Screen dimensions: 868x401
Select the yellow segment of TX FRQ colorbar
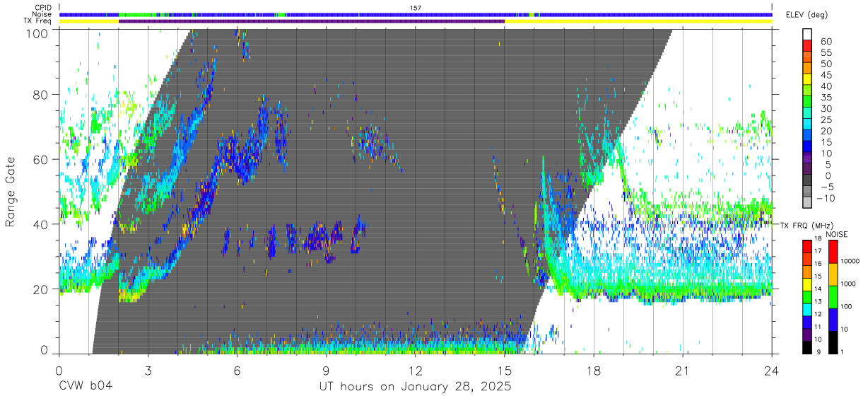[807, 284]
